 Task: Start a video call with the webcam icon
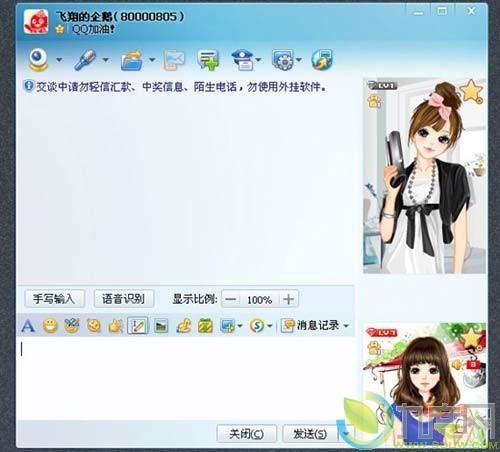tap(38, 60)
